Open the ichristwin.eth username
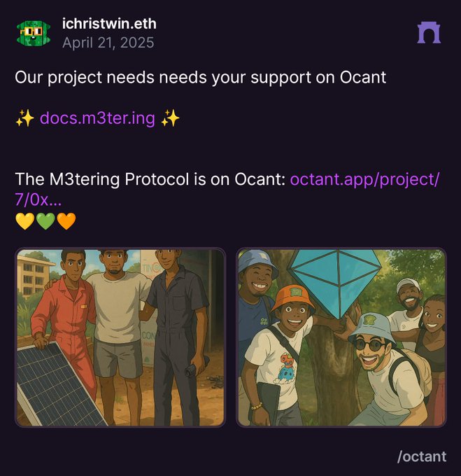The width and height of the screenshot is (461, 476). click(109, 24)
